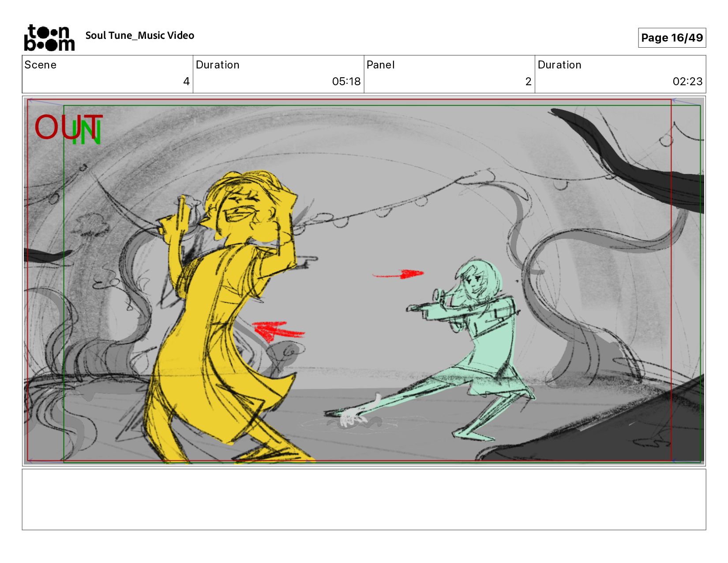728x563 pixels.
Task: Click the scene duration value 05:18
Action: point(346,81)
